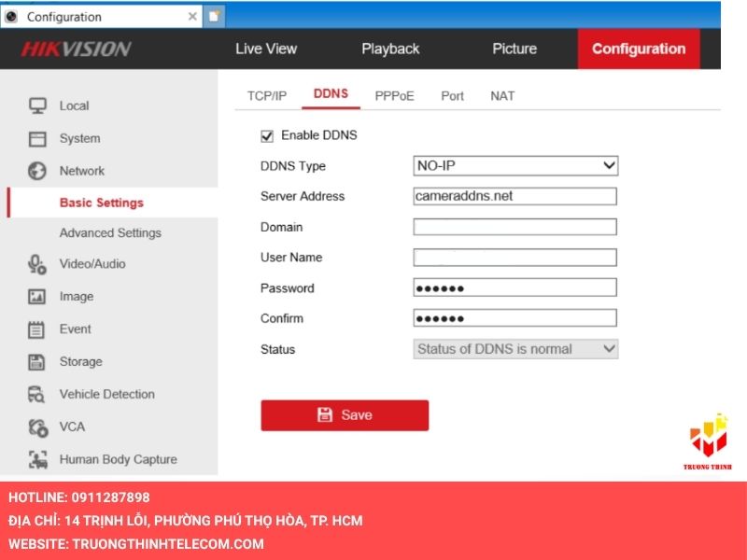Screen dimensions: 747x560
Task: Click the Event calendar icon
Action: (x=36, y=329)
